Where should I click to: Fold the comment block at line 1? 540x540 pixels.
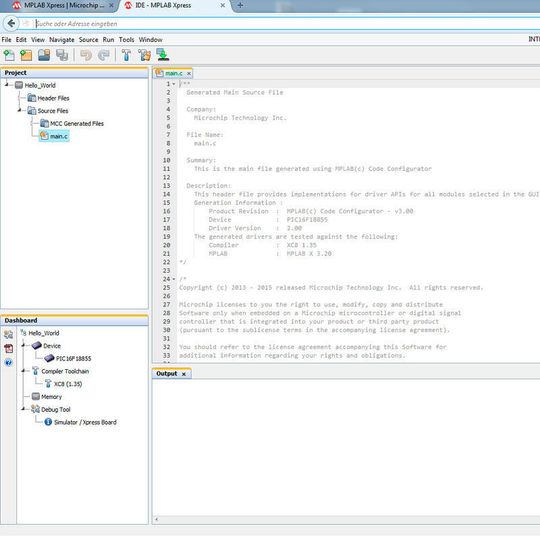click(174, 84)
